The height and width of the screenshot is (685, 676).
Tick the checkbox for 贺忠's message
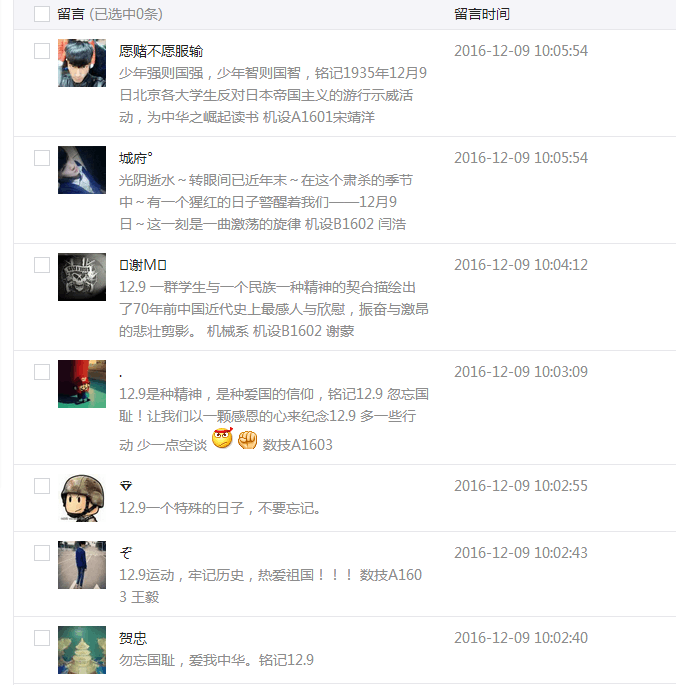click(x=42, y=638)
